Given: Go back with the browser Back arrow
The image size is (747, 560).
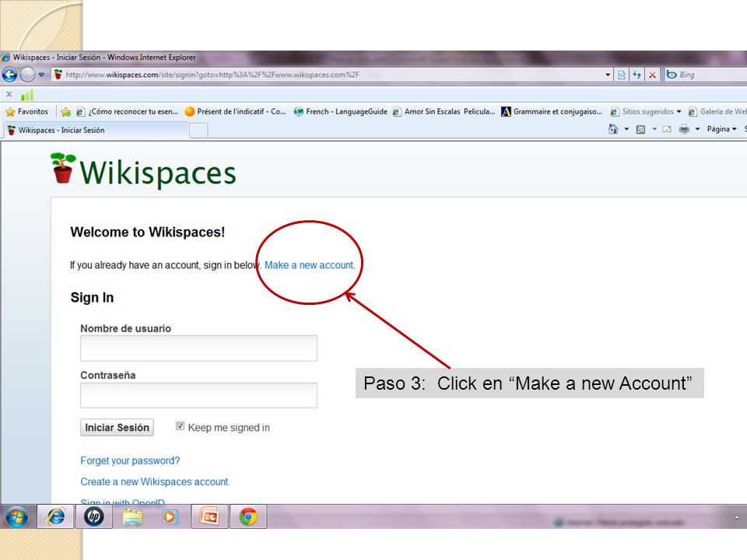Looking at the screenshot, I should [9, 75].
